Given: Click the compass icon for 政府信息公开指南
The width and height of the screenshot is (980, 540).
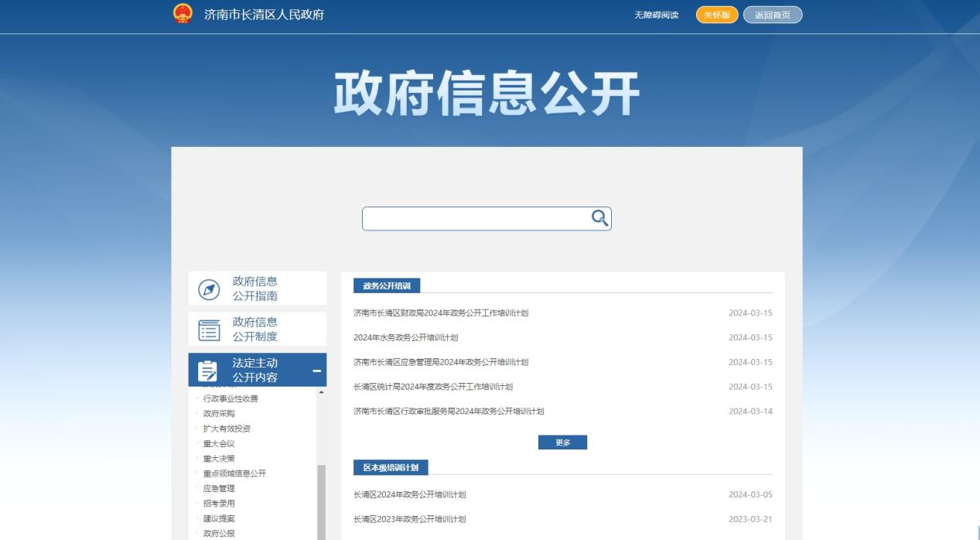Looking at the screenshot, I should click(209, 289).
